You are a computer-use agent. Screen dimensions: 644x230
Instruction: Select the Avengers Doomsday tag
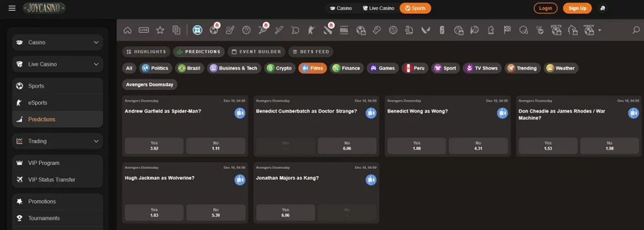pos(150,85)
